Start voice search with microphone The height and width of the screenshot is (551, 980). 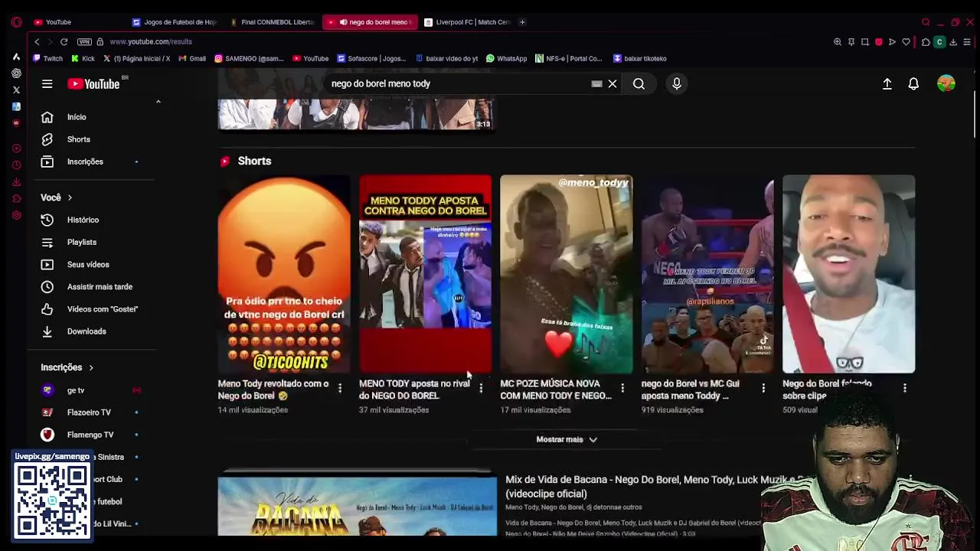pos(677,84)
